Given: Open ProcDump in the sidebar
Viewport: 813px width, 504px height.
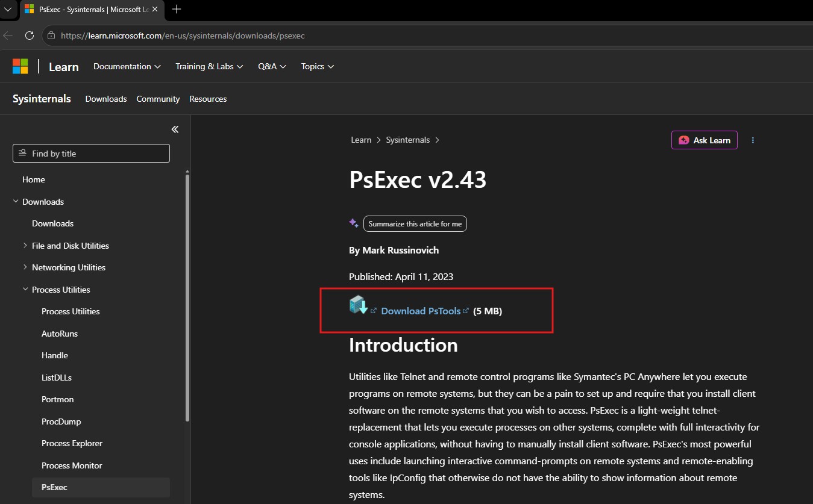Looking at the screenshot, I should click(x=61, y=422).
